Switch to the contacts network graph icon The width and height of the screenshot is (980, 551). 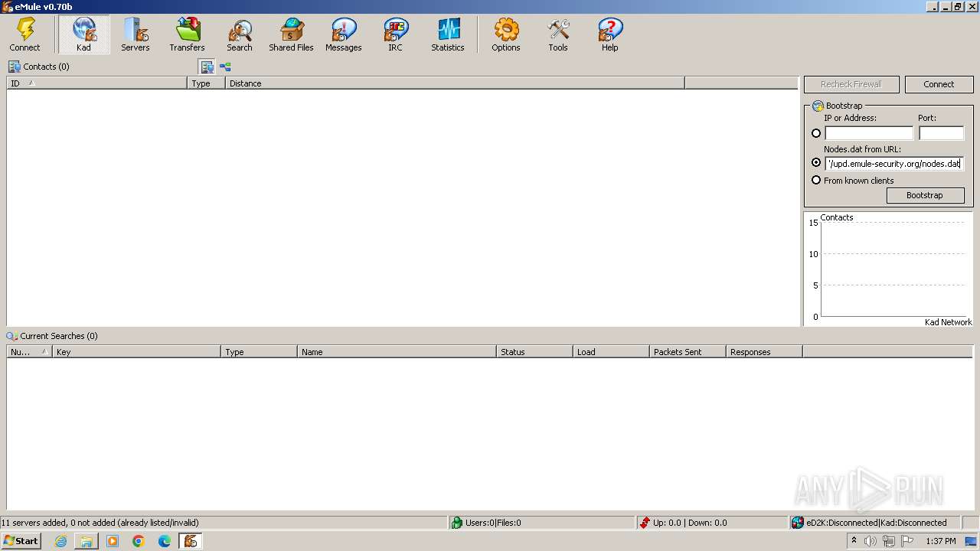[225, 67]
